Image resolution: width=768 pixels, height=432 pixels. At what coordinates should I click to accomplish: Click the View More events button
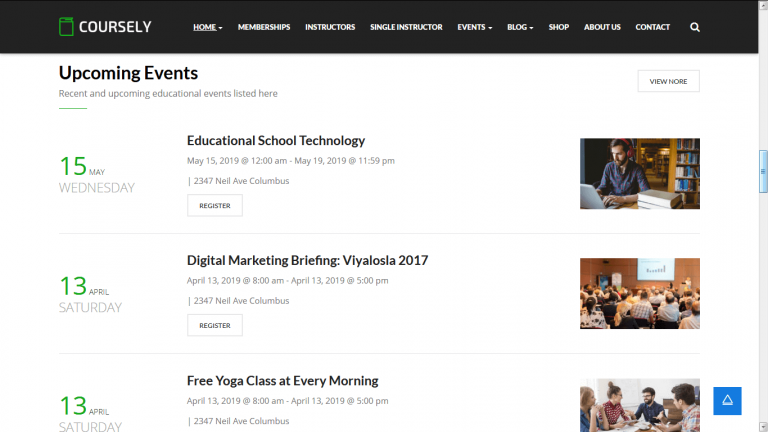point(669,81)
